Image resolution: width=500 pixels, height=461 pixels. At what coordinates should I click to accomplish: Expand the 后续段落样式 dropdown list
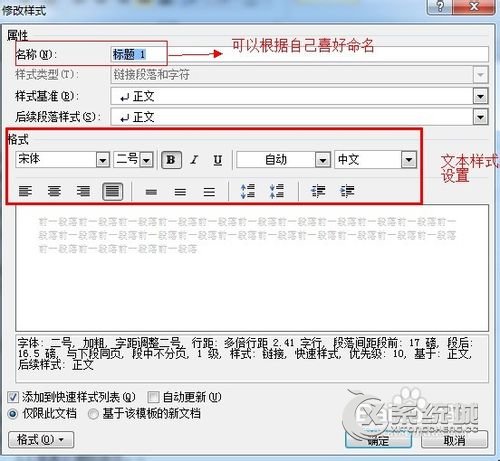[x=480, y=117]
